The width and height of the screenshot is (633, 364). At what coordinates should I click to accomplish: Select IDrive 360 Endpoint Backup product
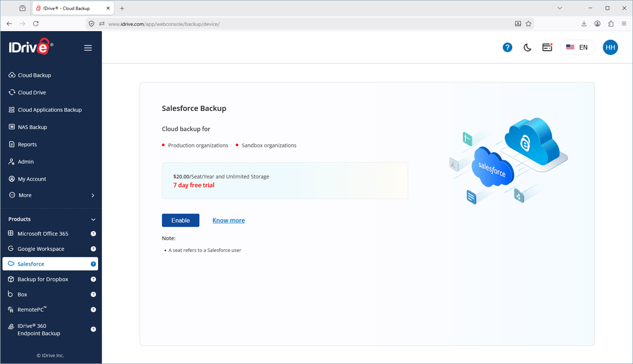point(39,330)
